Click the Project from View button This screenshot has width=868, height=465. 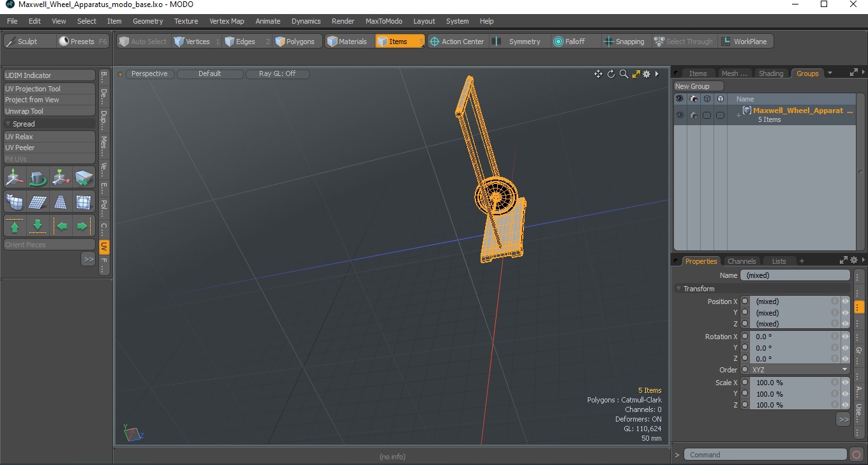(50, 100)
